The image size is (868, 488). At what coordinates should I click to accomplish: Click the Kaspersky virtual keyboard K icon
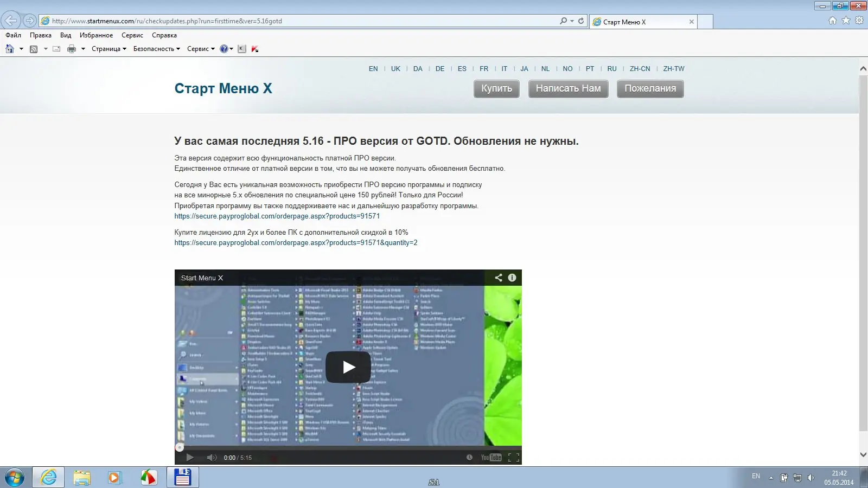242,49
